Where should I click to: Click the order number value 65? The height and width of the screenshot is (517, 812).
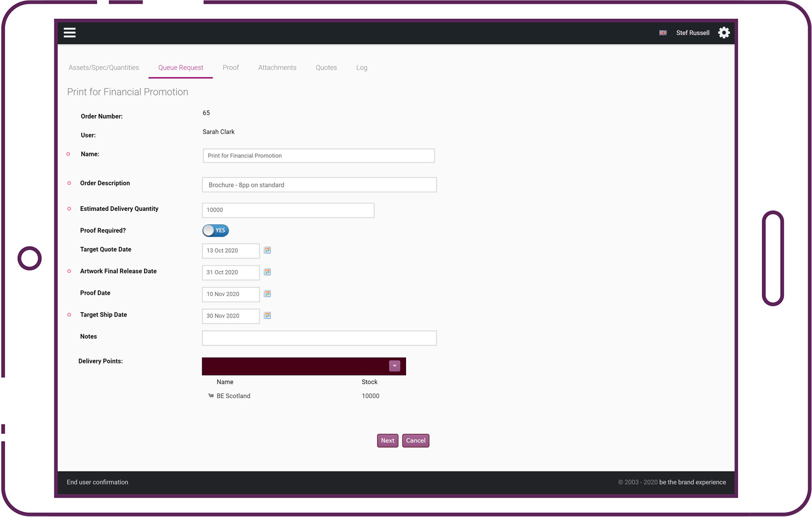tap(206, 113)
